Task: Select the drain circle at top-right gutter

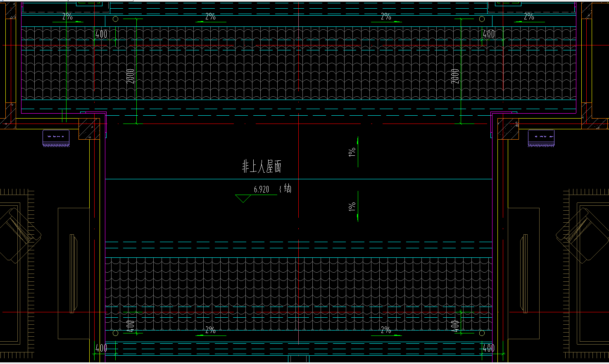Action: 482,19
